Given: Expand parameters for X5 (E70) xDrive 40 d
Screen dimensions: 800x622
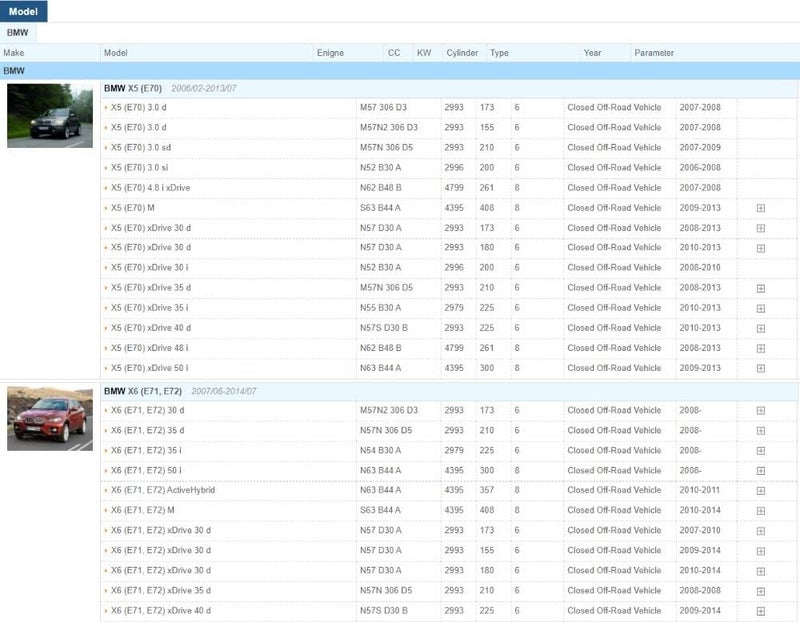Looking at the screenshot, I should 760,328.
